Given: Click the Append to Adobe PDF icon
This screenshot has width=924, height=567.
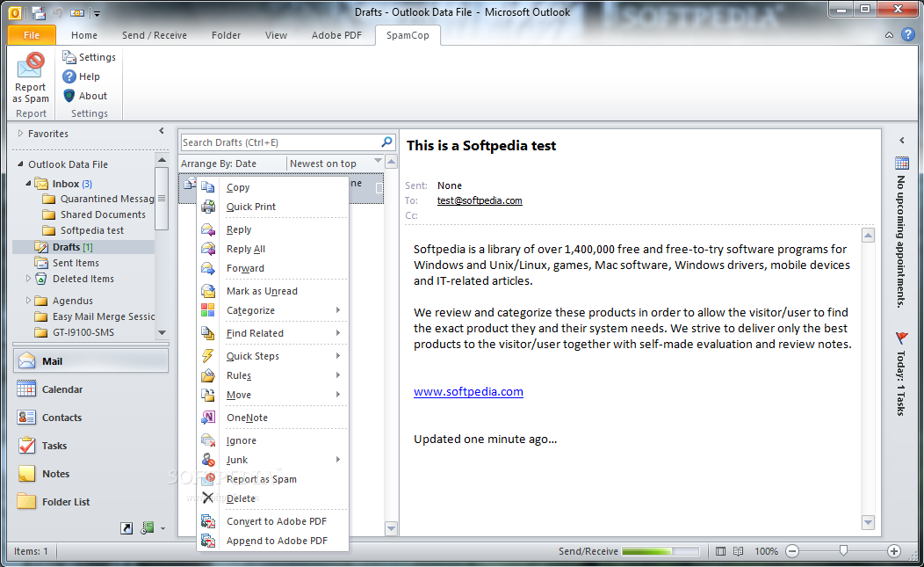Looking at the screenshot, I should coord(208,541).
